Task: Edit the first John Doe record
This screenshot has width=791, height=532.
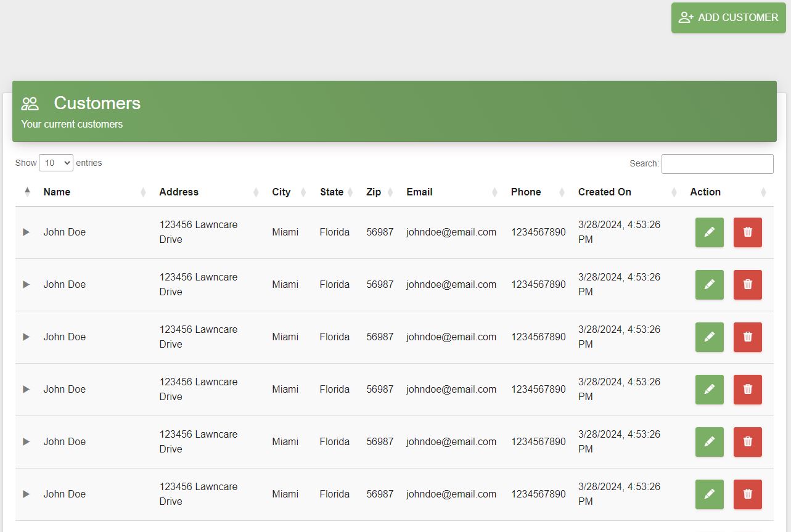Action: point(709,232)
